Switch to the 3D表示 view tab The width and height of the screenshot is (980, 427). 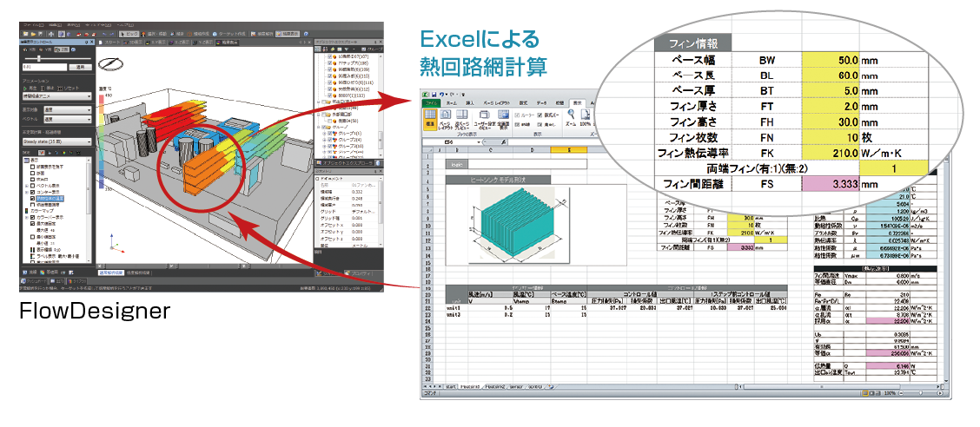coord(133,43)
